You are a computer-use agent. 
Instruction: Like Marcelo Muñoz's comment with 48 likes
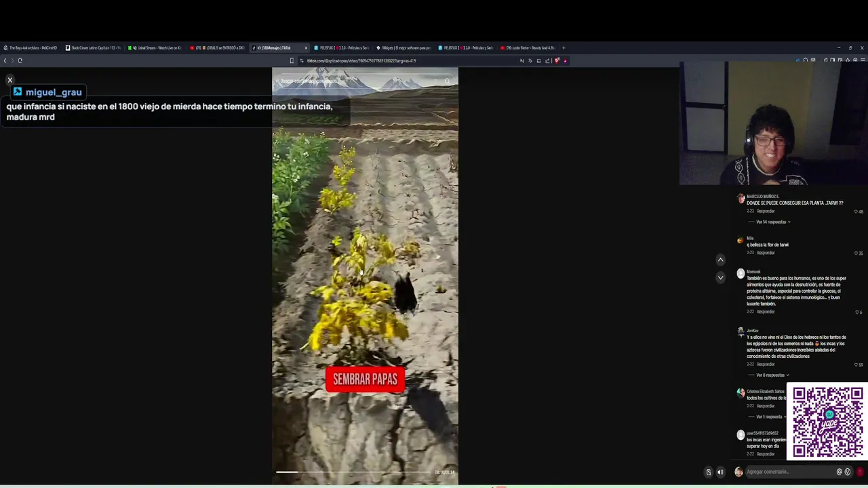856,211
